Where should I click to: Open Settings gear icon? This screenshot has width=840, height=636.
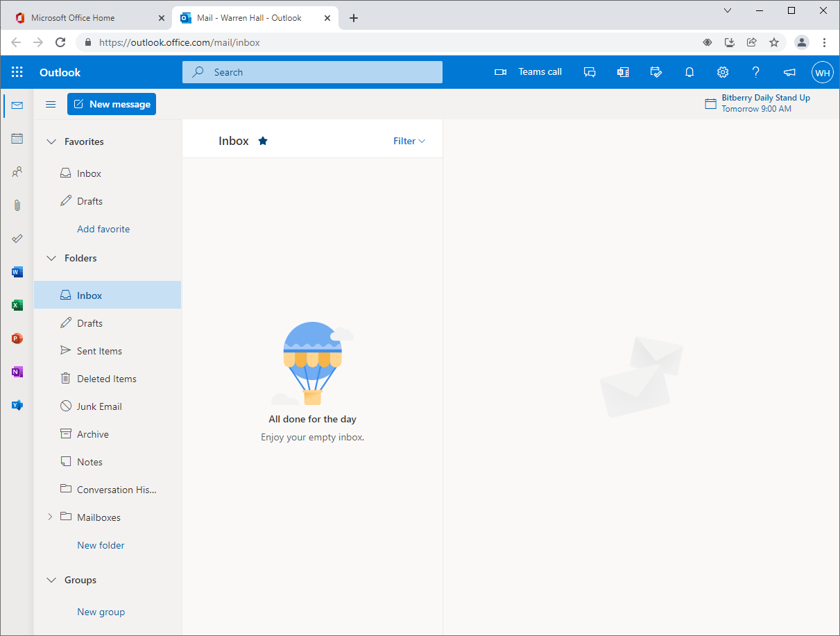(723, 72)
